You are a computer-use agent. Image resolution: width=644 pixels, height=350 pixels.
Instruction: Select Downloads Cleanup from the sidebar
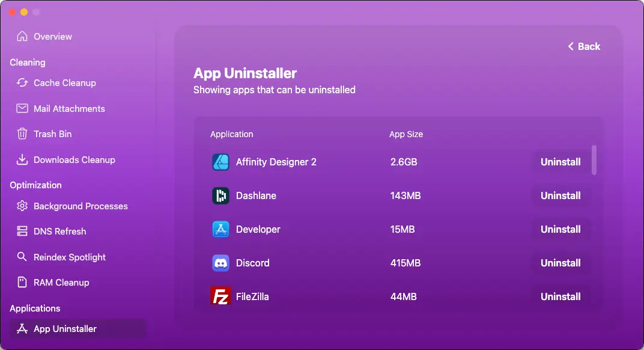click(74, 160)
